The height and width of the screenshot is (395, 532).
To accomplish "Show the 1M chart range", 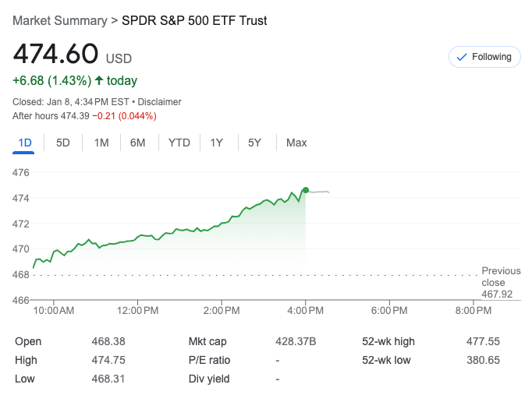I will pyautogui.click(x=101, y=143).
